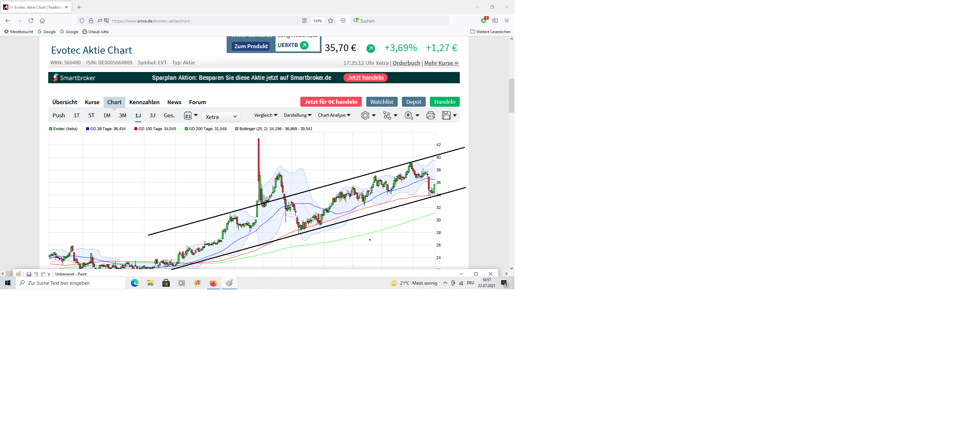
Task: Click the green Handeln button
Action: pos(444,102)
